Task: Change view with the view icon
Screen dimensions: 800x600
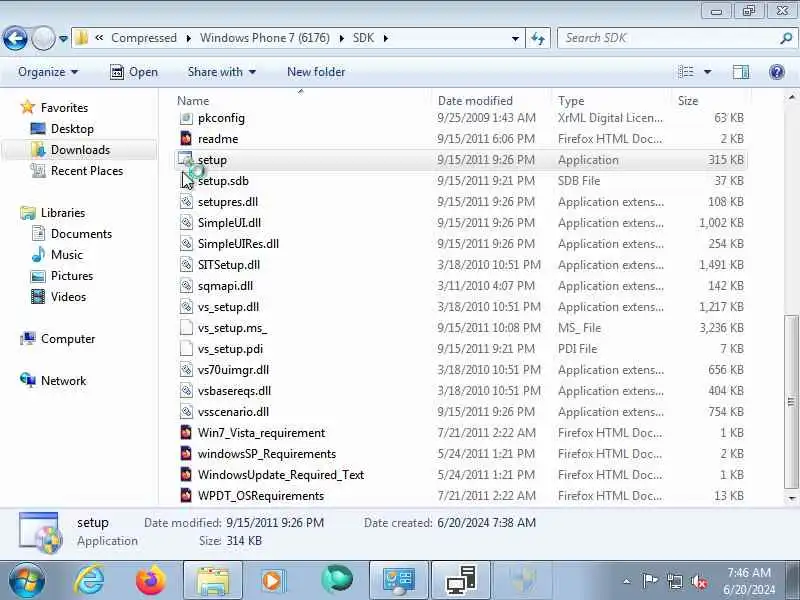Action: pos(686,72)
